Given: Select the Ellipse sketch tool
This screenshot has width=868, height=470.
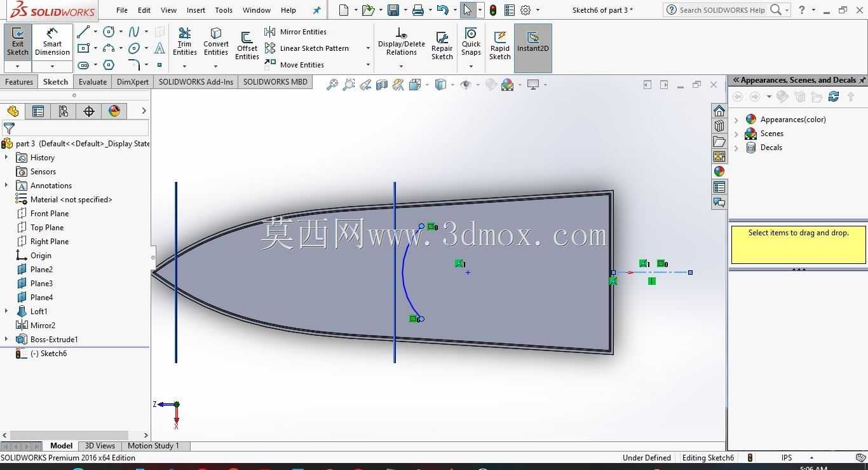Looking at the screenshot, I should 134,48.
